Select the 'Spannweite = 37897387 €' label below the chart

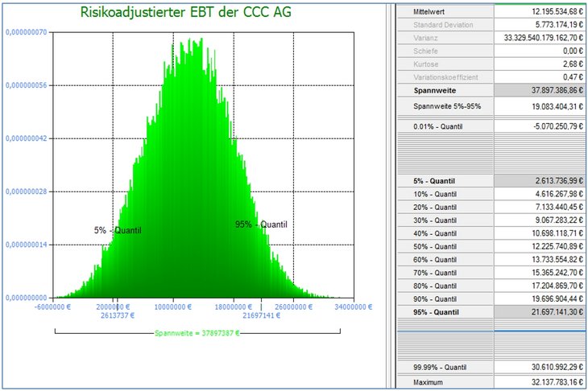[x=197, y=331]
